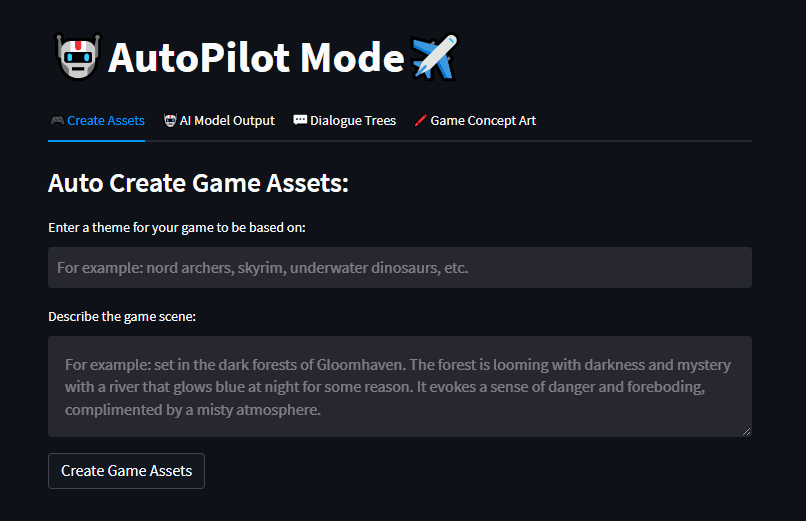This screenshot has width=806, height=521.
Task: Click the speech bubble icon on Dialogue Trees tab
Action: click(300, 120)
